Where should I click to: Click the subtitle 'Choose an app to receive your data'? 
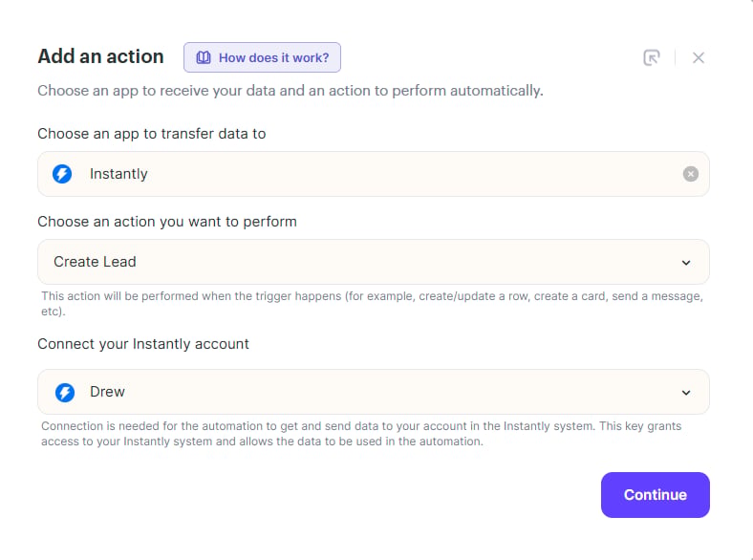(290, 90)
